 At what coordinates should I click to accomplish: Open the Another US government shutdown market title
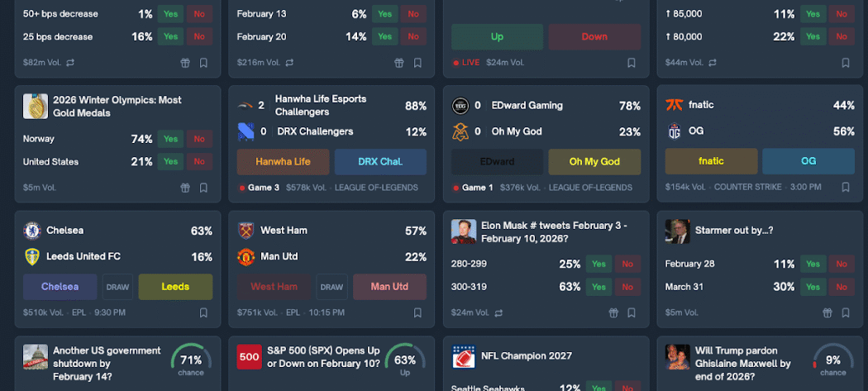pyautogui.click(x=107, y=363)
